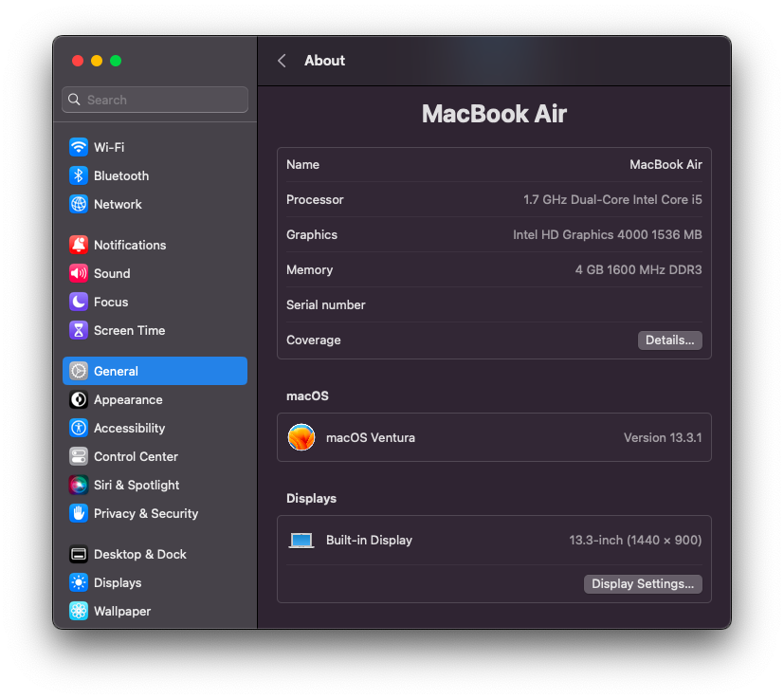This screenshot has height=699, width=784.
Task: Click the 4 GB 1600 MHz DDR3 value
Action: 638,269
